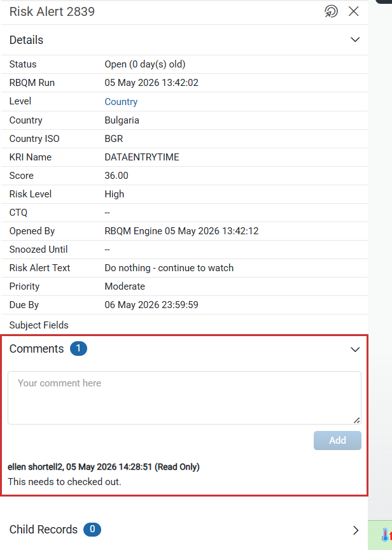Viewport: 392px width, 550px height.
Task: Click the Priority value 'Moderate'
Action: click(x=125, y=286)
